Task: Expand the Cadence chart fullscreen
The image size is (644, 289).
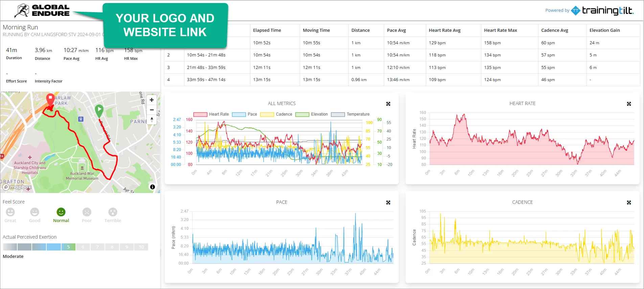Action: point(629,202)
